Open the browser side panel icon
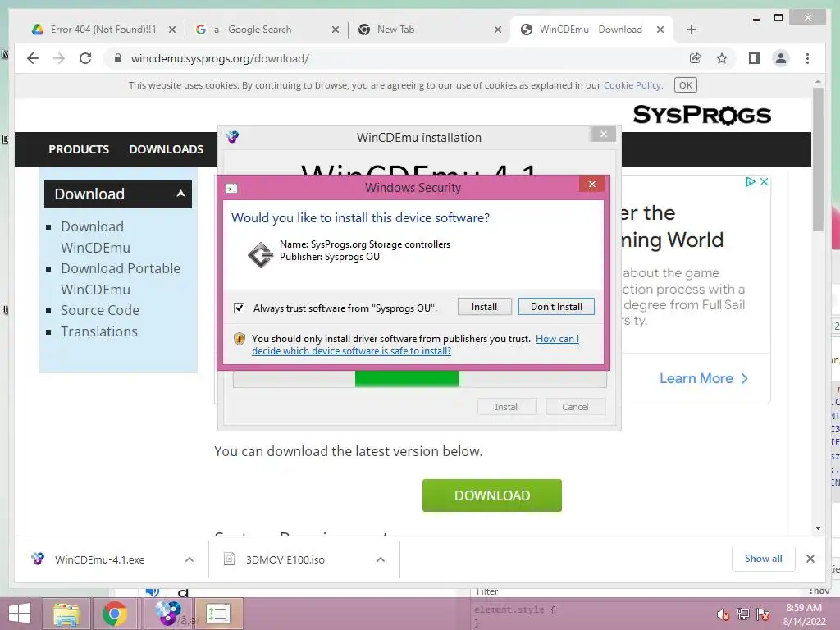This screenshot has width=840, height=630. tap(755, 58)
